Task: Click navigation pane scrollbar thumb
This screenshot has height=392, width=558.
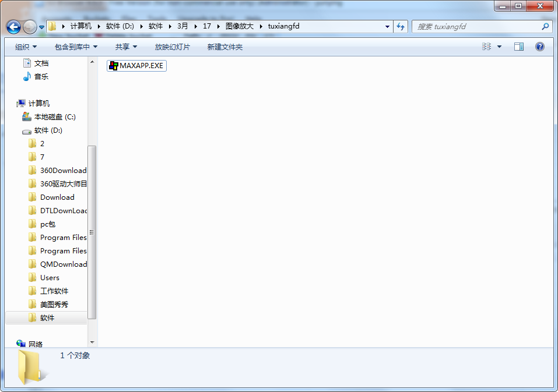Action: click(92, 232)
